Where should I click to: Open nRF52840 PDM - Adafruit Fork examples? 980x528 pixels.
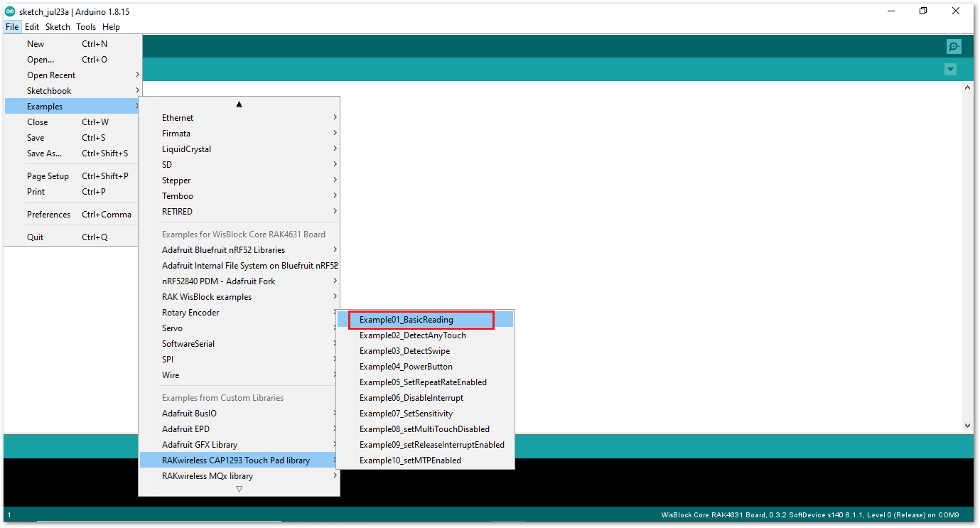(x=239, y=281)
